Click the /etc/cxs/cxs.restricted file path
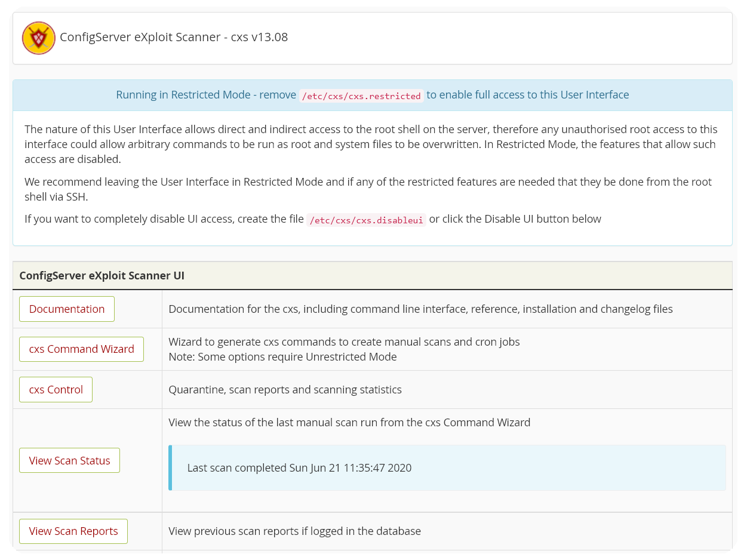This screenshot has width=747, height=560. [x=361, y=96]
